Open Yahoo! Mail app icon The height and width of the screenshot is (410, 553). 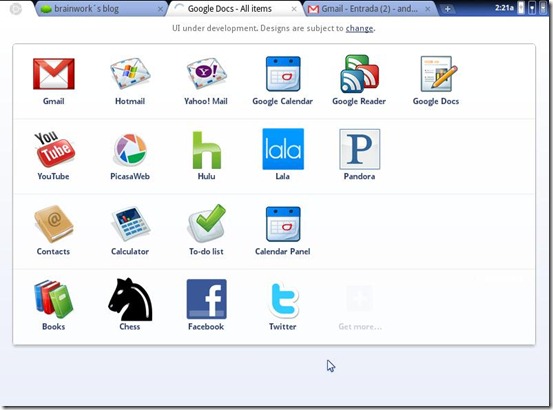click(206, 74)
